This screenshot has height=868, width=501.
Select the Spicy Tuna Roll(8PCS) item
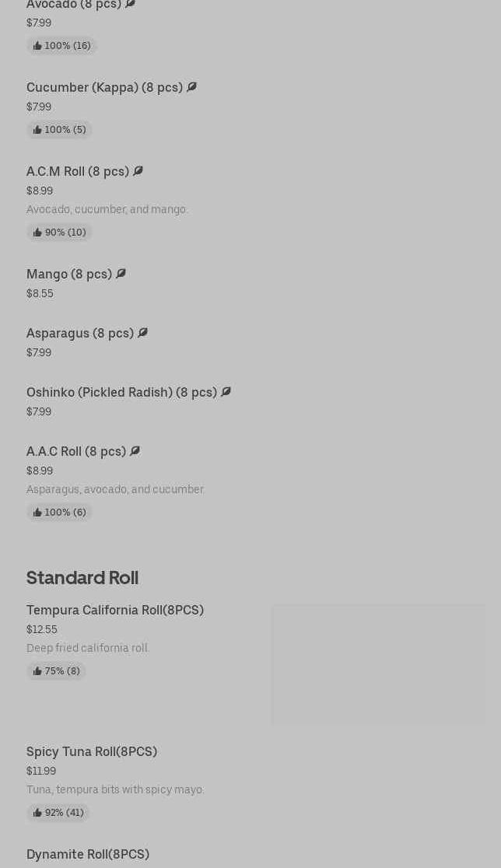coord(92,751)
